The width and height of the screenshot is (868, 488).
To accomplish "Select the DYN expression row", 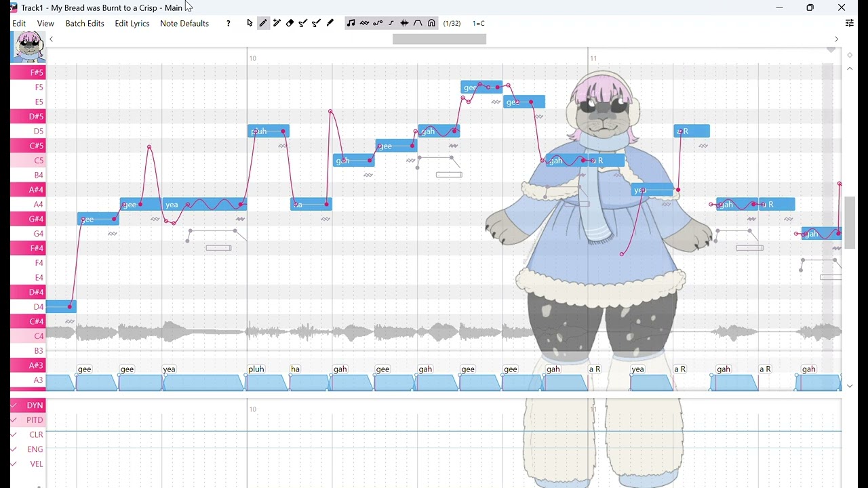I will coord(28,405).
